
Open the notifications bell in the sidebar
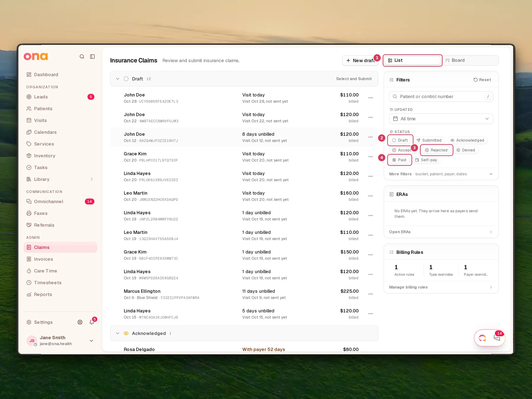92,322
